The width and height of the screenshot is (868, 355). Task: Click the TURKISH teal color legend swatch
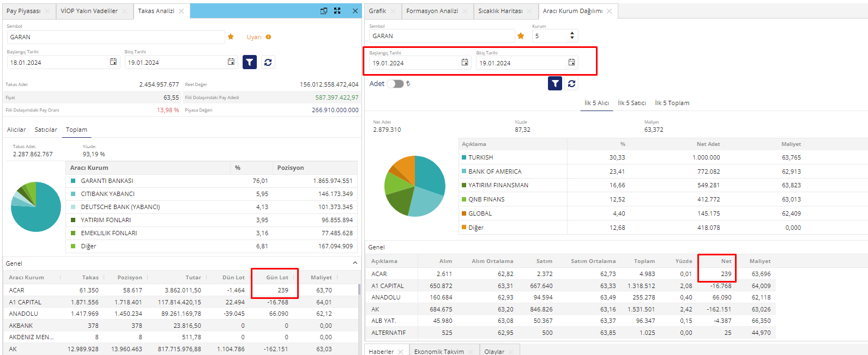[464, 157]
